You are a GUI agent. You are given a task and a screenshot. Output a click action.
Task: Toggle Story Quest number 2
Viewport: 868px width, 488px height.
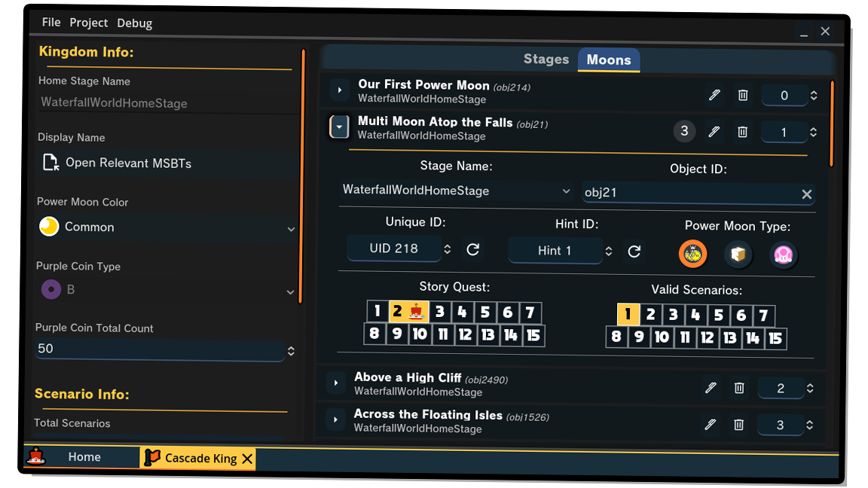click(408, 311)
